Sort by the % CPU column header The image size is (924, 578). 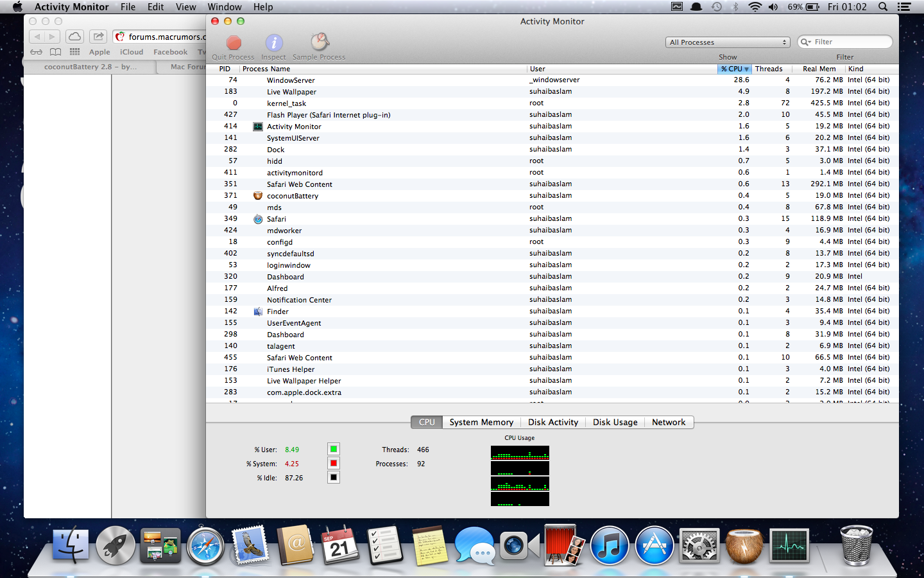click(x=734, y=69)
